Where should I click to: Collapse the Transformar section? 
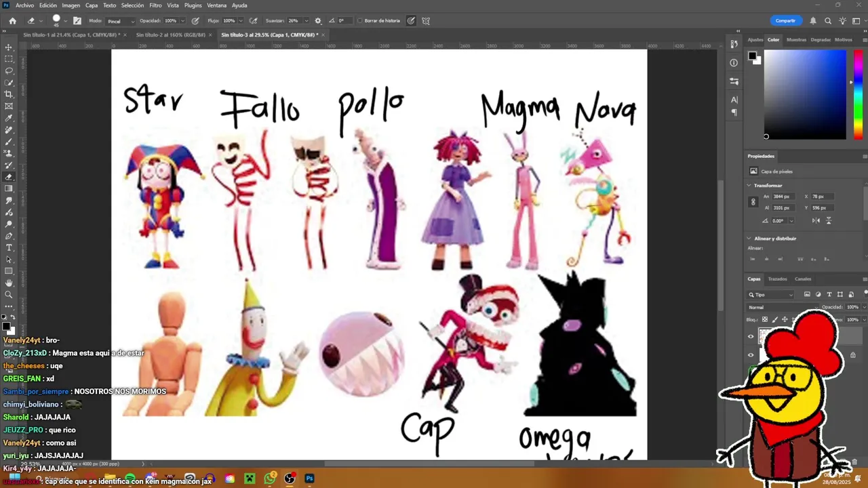[x=749, y=185]
